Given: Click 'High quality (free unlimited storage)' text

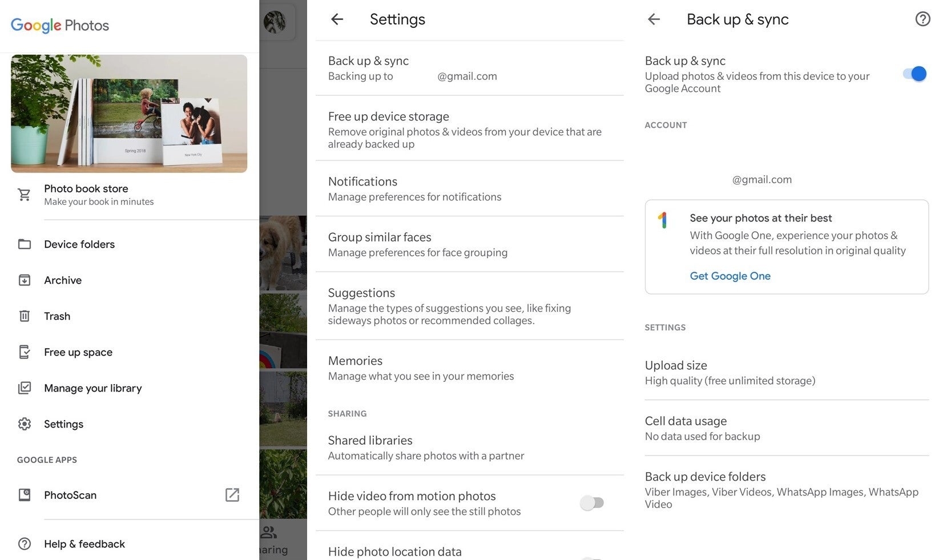Looking at the screenshot, I should [730, 381].
